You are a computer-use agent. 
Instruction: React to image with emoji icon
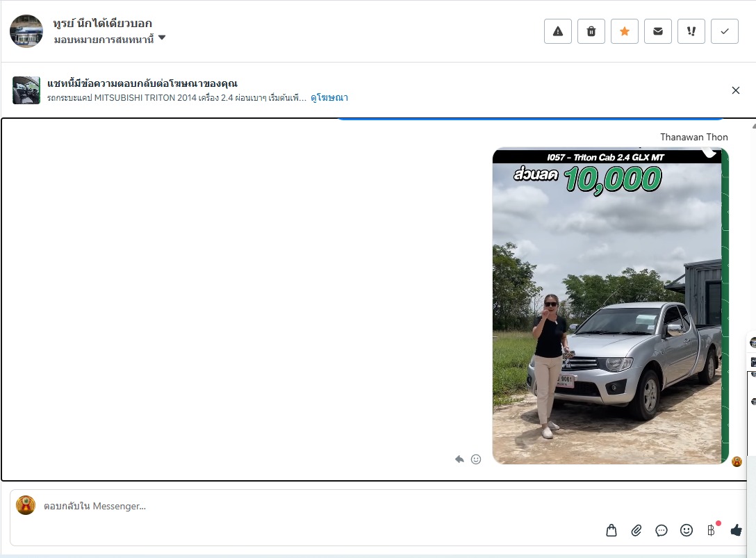coord(476,459)
